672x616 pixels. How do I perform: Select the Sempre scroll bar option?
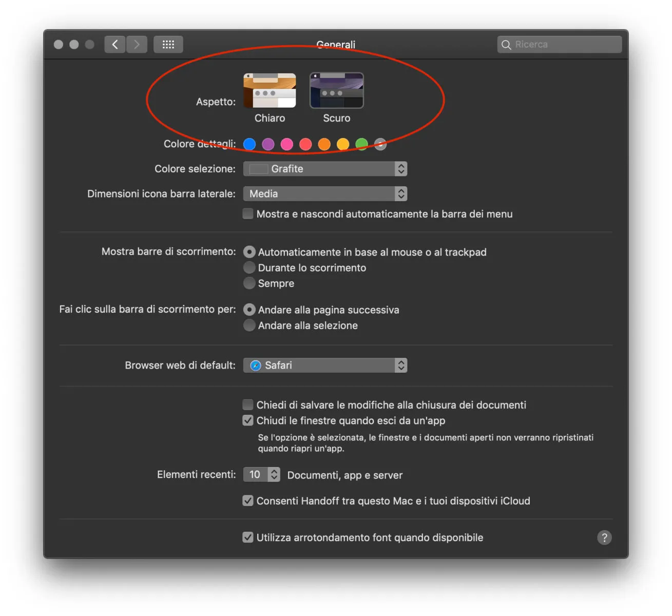point(249,283)
